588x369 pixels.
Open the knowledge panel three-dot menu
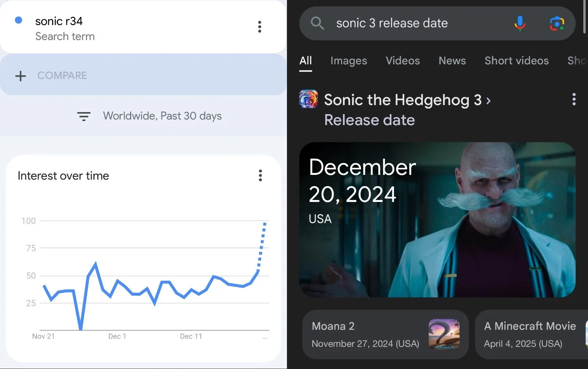click(x=574, y=99)
